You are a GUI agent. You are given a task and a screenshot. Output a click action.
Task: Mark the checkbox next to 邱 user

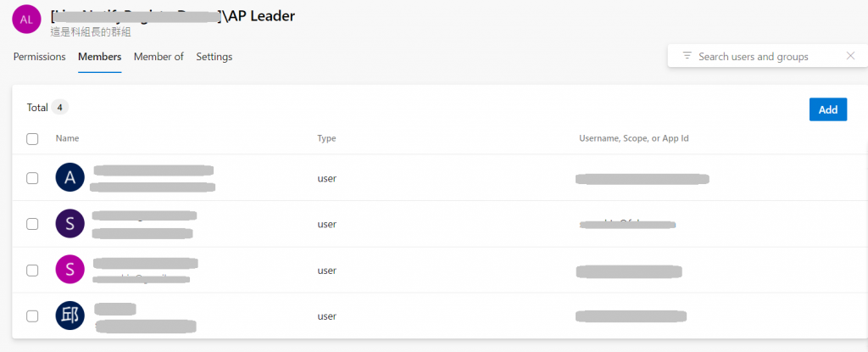[32, 316]
